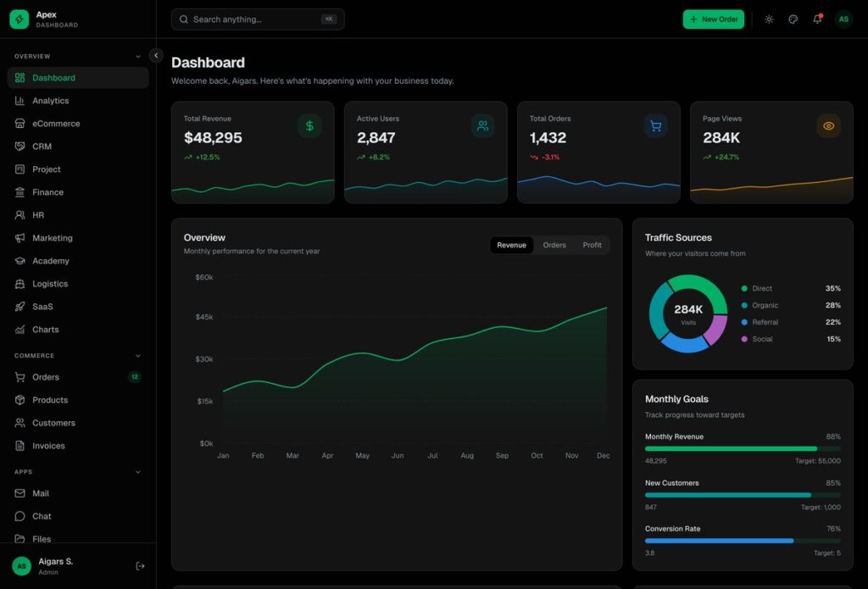
Task: Click the blue Referral legend dot
Action: pos(744,322)
